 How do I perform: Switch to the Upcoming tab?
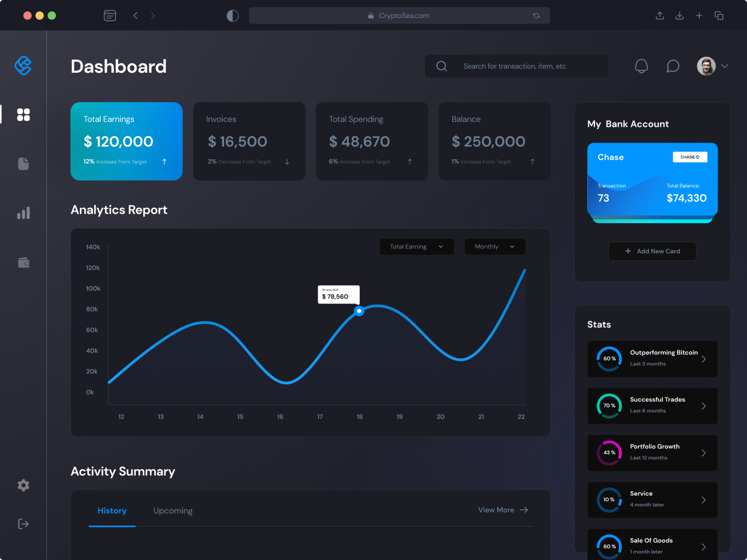coord(173,510)
